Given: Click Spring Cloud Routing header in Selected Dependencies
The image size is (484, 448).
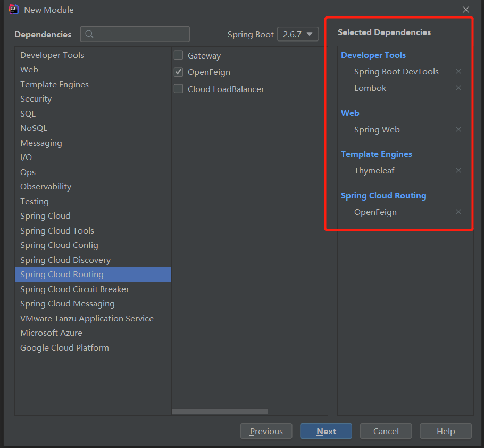Looking at the screenshot, I should pyautogui.click(x=383, y=196).
